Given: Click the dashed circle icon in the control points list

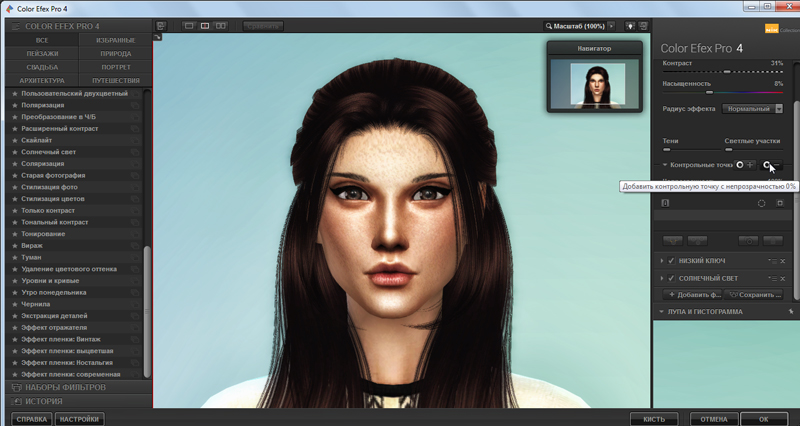Looking at the screenshot, I should pos(761,203).
